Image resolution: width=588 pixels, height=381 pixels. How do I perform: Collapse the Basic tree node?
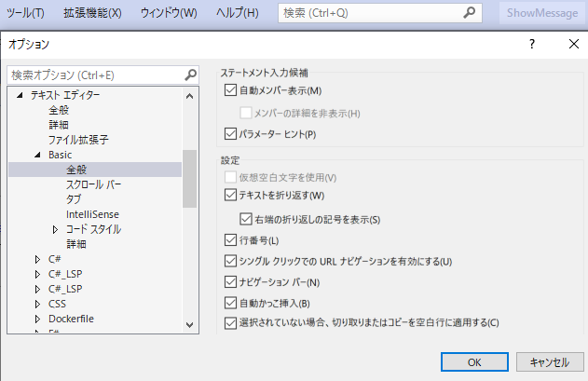37,155
